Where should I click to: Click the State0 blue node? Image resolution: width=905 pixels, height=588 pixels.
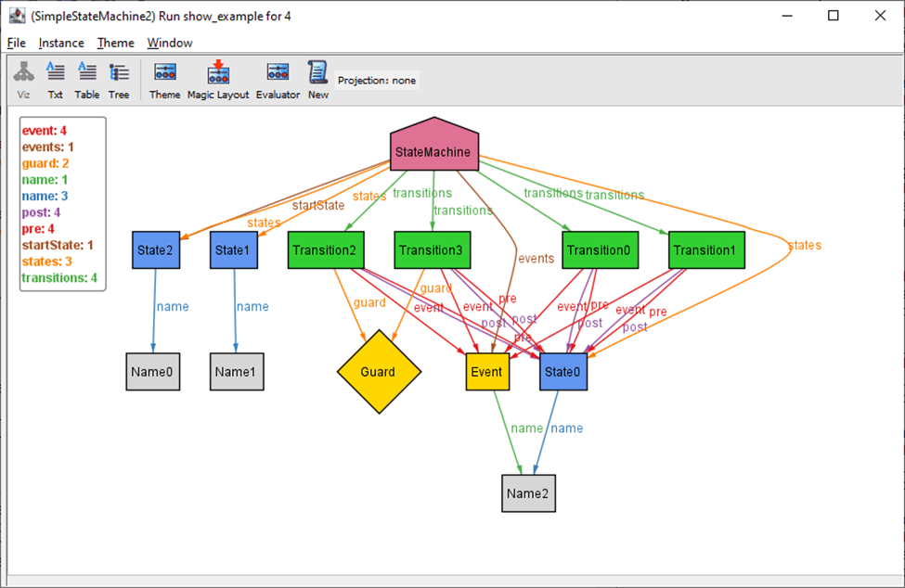563,372
